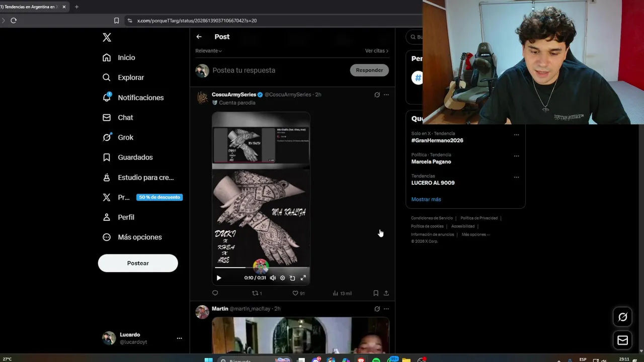This screenshot has width=644, height=362.
Task: Open Política de Privacidad link
Action: [479, 218]
